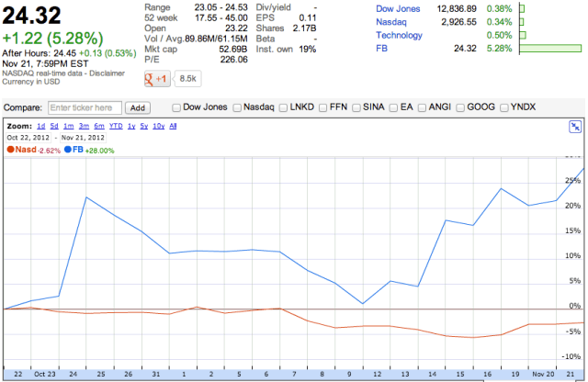Screen dimensions: 588x382
Task: Click the blue FB legend dot
Action: point(68,149)
